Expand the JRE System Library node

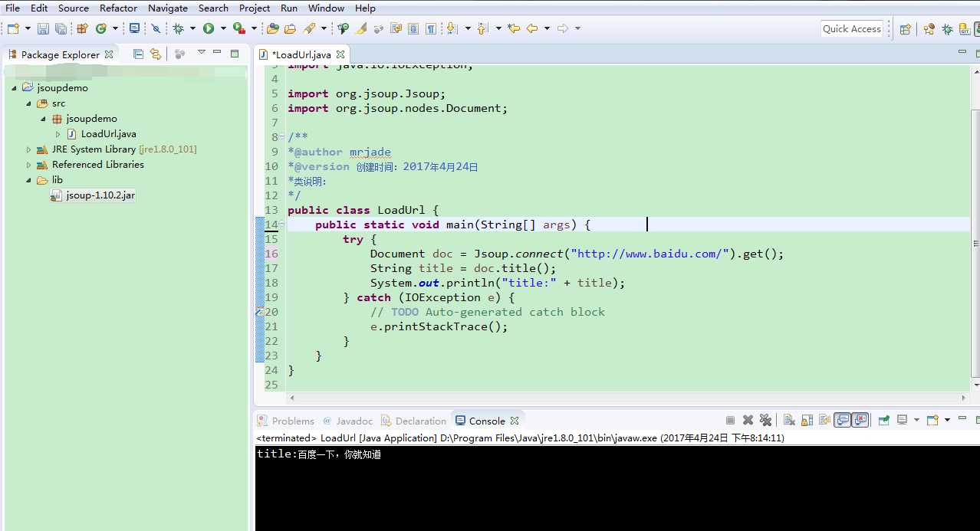click(x=28, y=149)
